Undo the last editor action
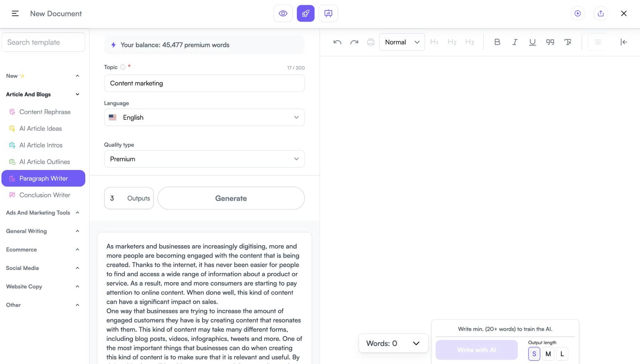The height and width of the screenshot is (364, 640). point(337,42)
